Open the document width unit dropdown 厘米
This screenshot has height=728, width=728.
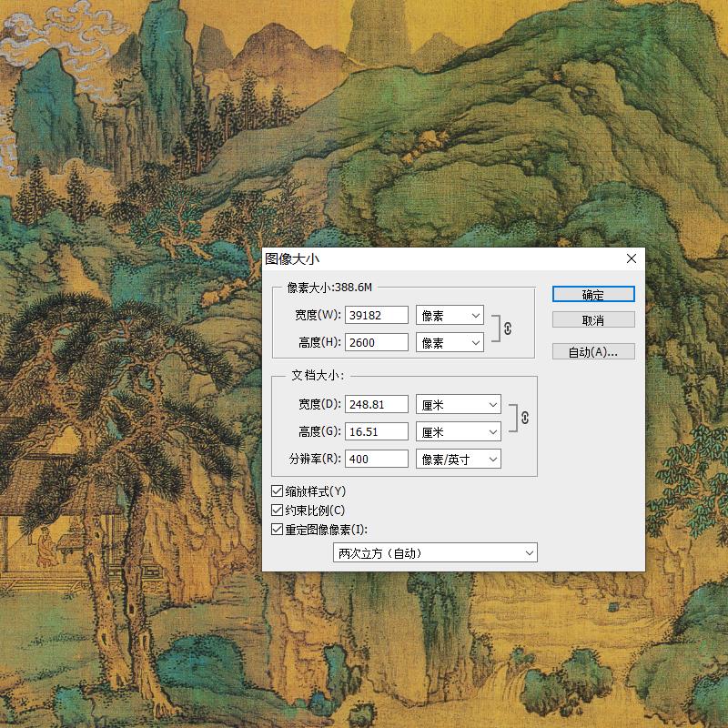(459, 404)
